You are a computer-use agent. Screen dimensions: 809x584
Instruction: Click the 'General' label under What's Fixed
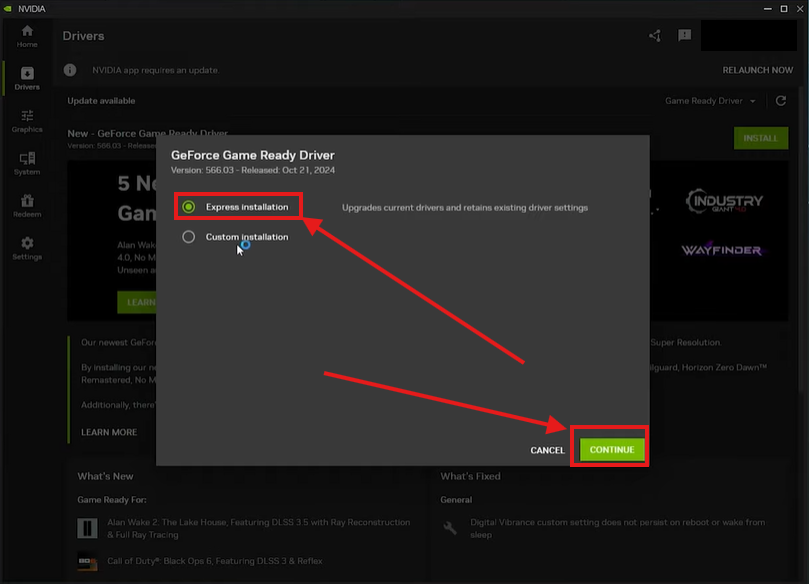pos(456,500)
